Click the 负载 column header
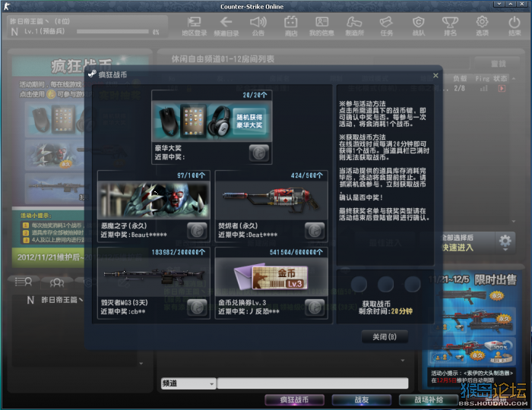Screen dimensions: 532x410 click(460, 79)
